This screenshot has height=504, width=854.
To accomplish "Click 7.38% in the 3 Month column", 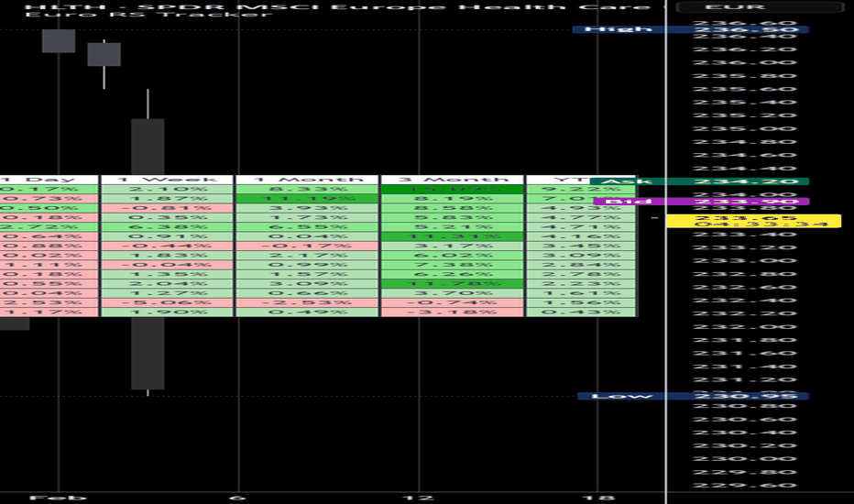I will (x=452, y=265).
